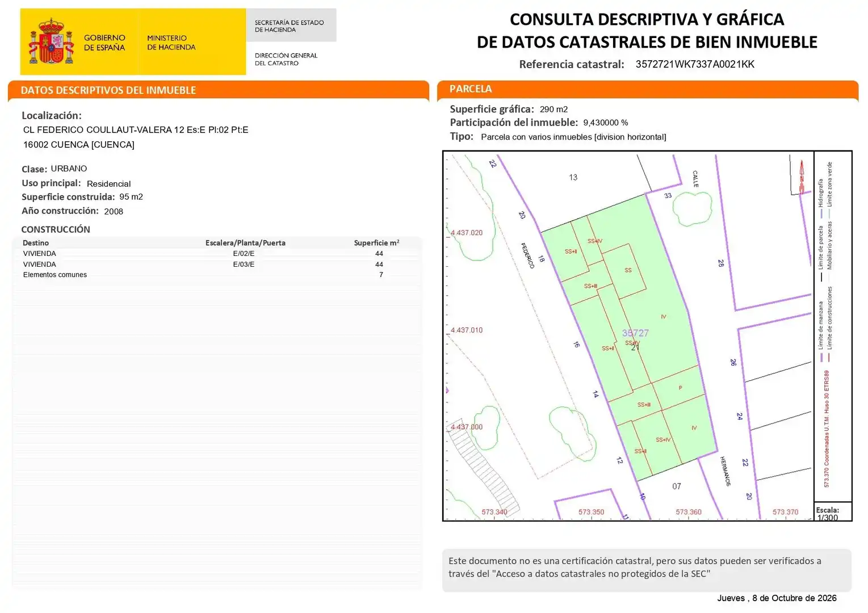Click the coordinate label 4.437.020 on the map
The image size is (868, 613).
click(467, 233)
